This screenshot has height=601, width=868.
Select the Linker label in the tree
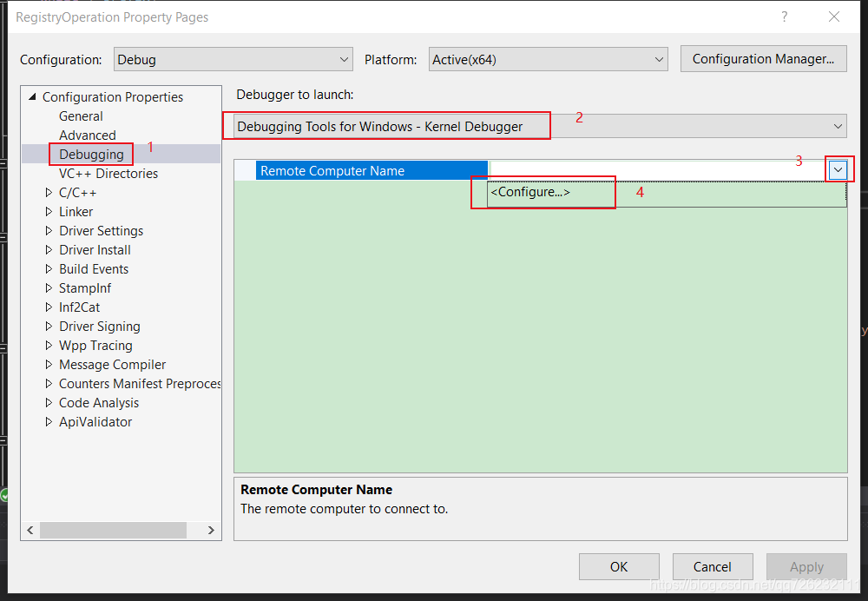pyautogui.click(x=76, y=212)
